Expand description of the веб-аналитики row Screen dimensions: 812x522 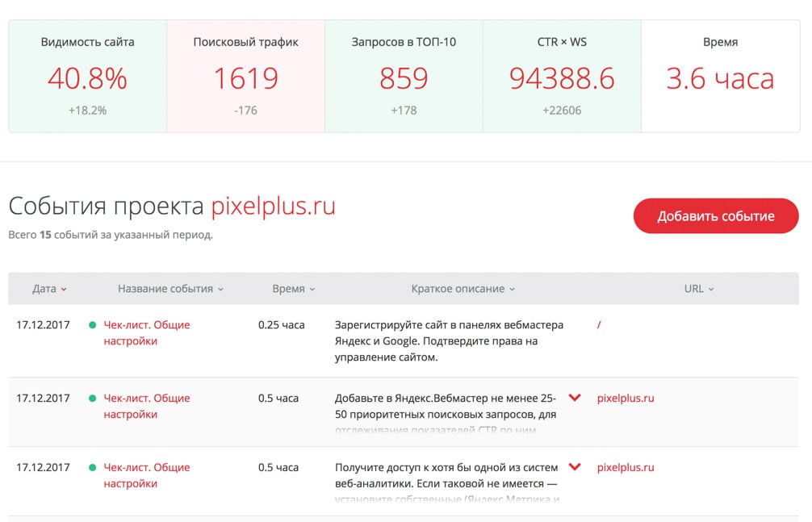(575, 467)
